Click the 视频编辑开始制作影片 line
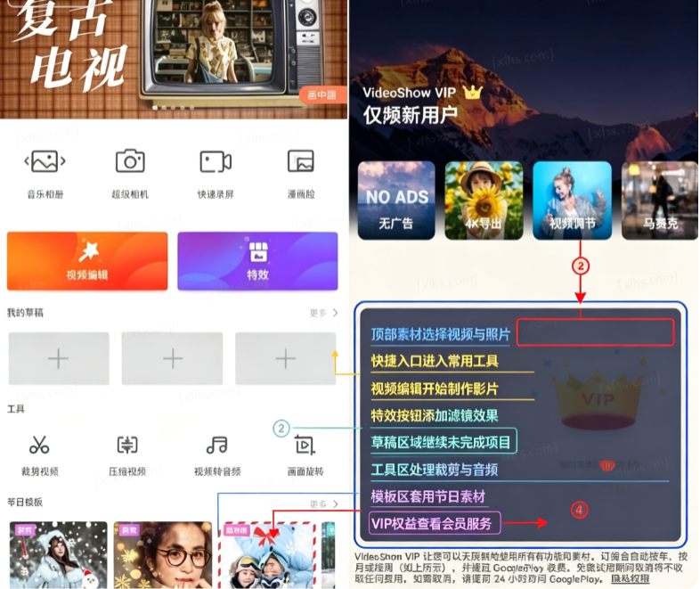The width and height of the screenshot is (700, 589). 435,389
